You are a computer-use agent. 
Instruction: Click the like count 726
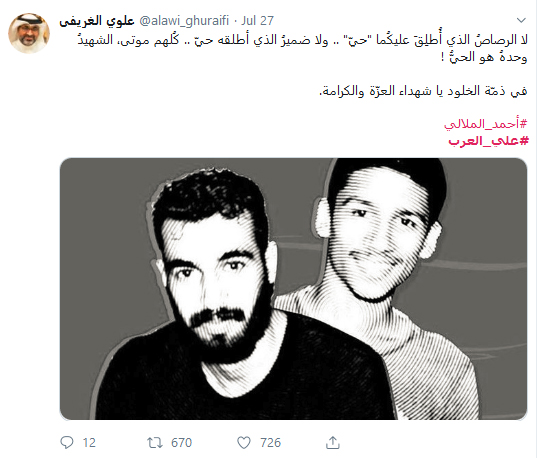[x=270, y=443]
